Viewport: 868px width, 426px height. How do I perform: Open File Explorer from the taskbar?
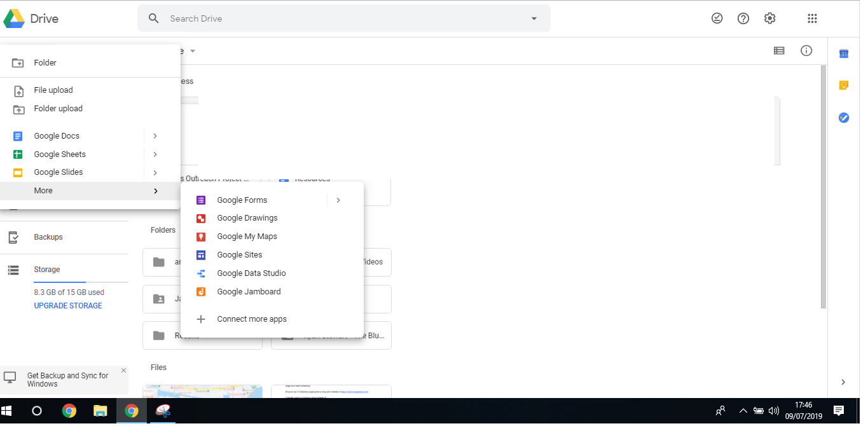(100, 411)
